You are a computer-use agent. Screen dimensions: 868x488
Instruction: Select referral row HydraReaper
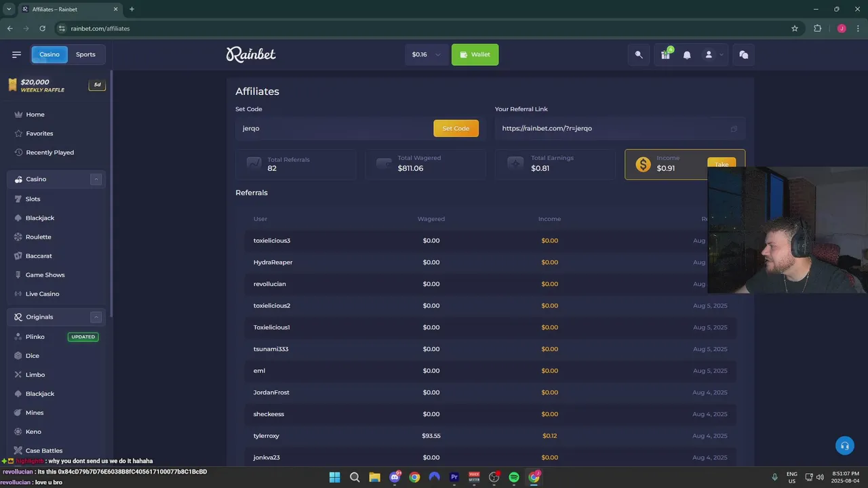490,262
